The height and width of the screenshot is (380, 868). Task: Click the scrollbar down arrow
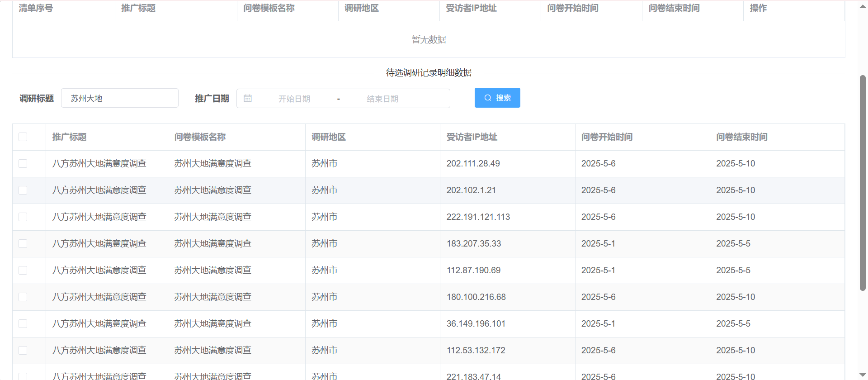pyautogui.click(x=863, y=375)
